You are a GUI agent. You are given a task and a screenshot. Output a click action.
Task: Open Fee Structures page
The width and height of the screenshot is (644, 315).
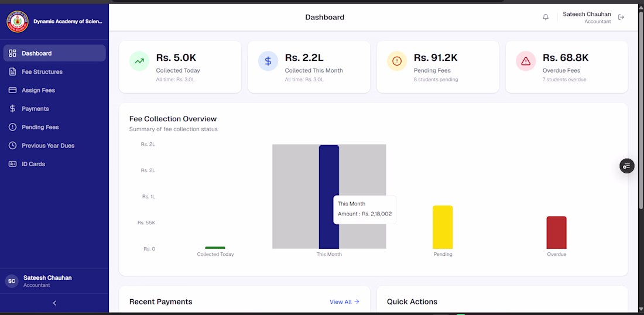[54, 71]
